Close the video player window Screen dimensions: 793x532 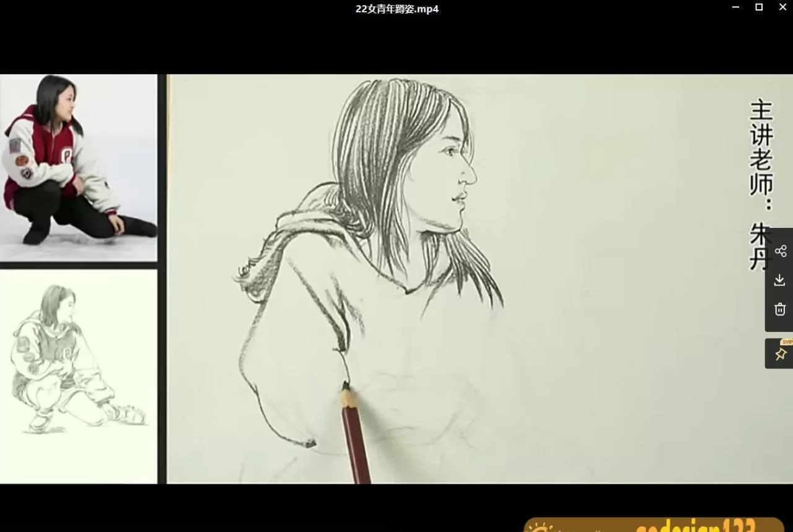[782, 7]
